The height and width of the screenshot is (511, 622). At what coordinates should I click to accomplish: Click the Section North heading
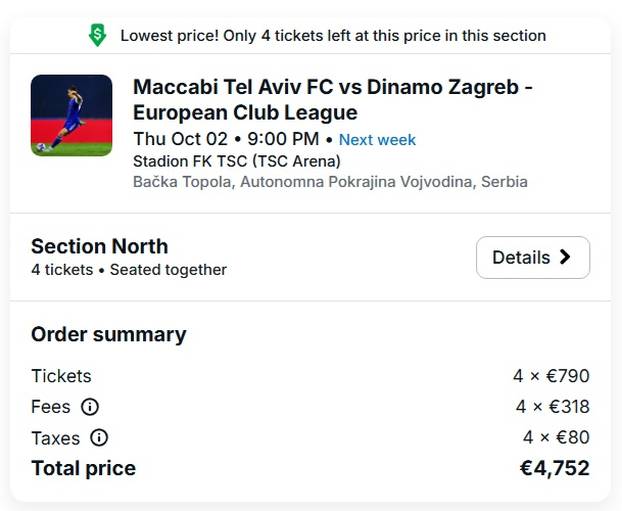coord(100,246)
